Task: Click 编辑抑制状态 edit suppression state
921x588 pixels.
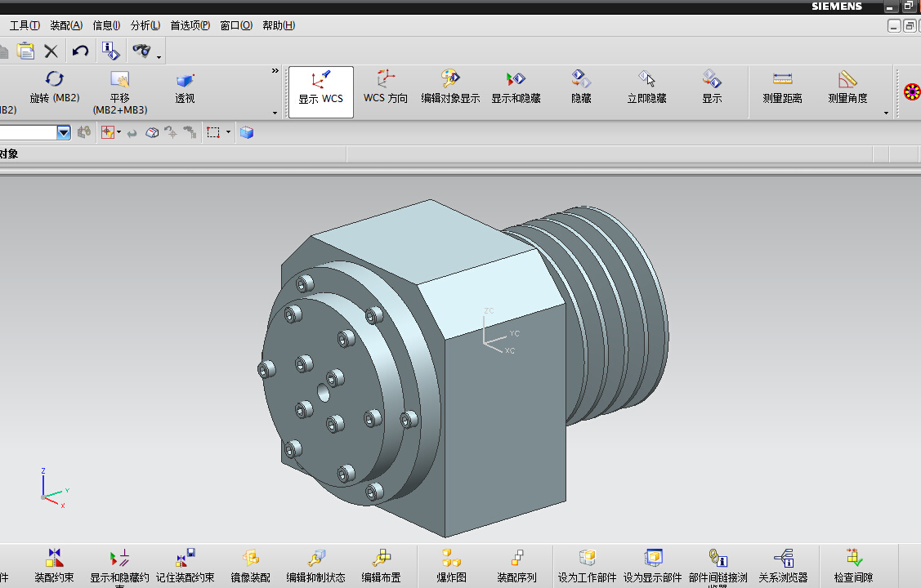Action: pyautogui.click(x=315, y=566)
